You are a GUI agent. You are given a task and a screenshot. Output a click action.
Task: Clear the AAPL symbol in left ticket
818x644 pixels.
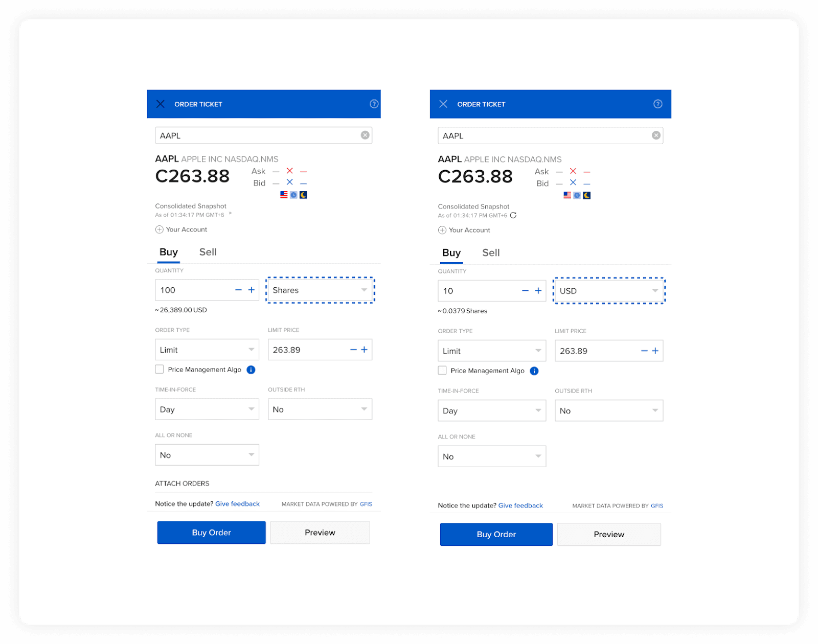365,135
